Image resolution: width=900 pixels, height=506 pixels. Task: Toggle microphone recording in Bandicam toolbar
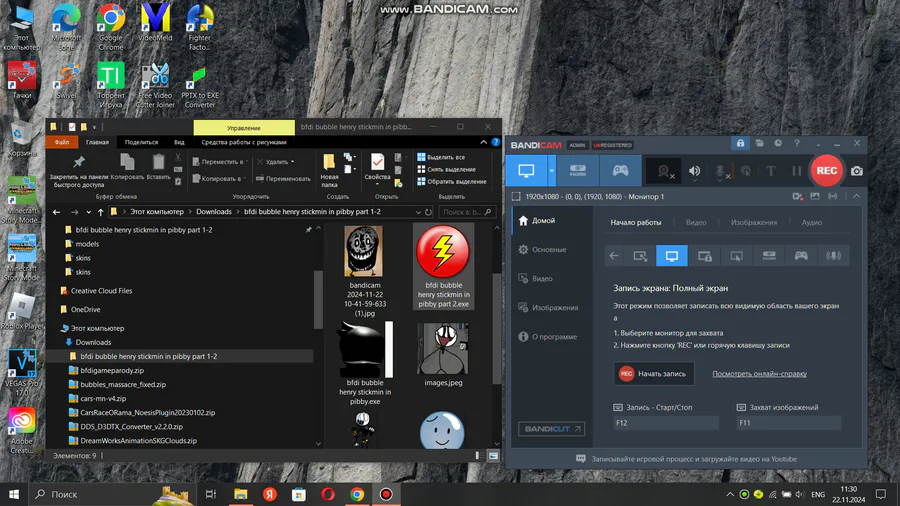pyautogui.click(x=720, y=171)
